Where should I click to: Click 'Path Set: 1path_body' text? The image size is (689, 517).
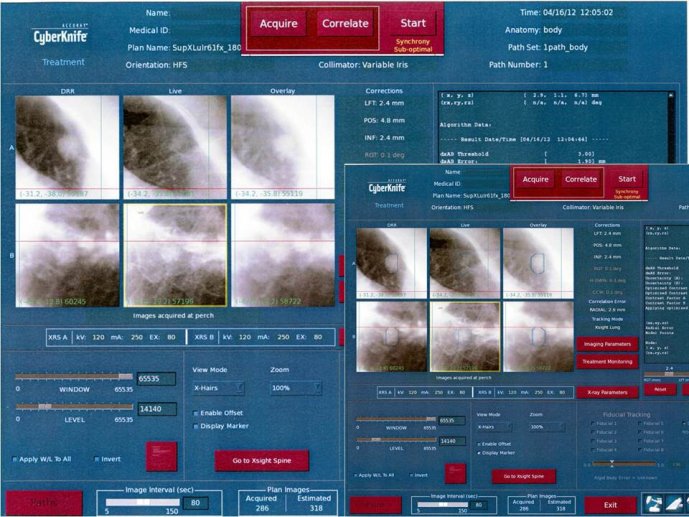[548, 47]
